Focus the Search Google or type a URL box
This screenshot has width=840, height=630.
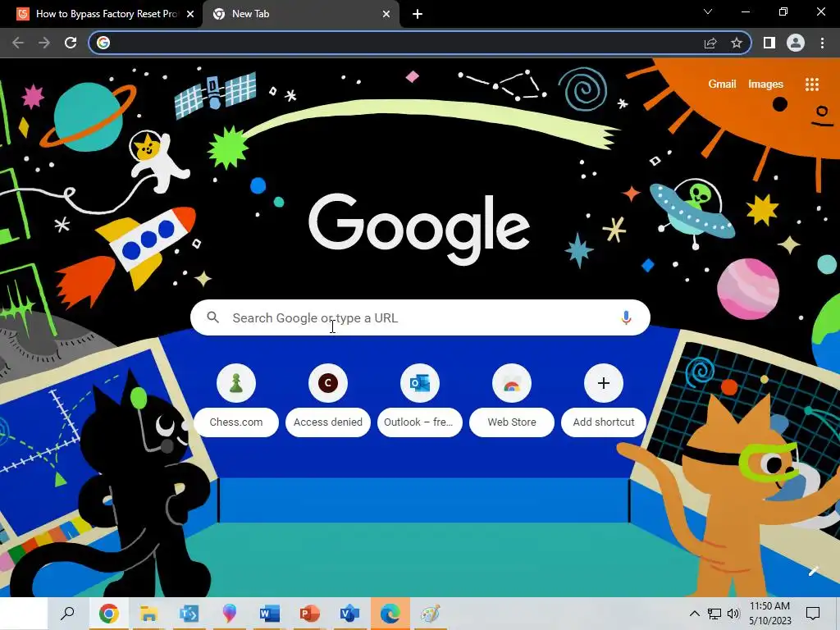coord(421,317)
